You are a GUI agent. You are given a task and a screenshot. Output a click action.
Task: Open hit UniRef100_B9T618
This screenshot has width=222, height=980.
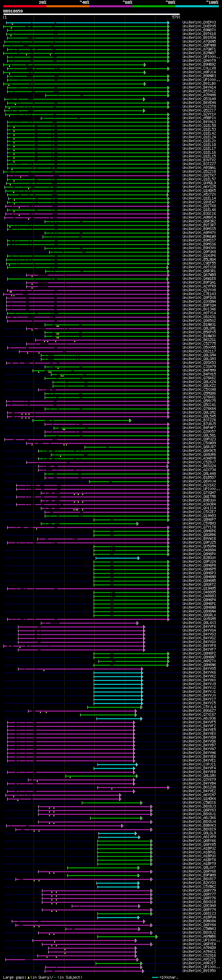pyautogui.click(x=199, y=34)
